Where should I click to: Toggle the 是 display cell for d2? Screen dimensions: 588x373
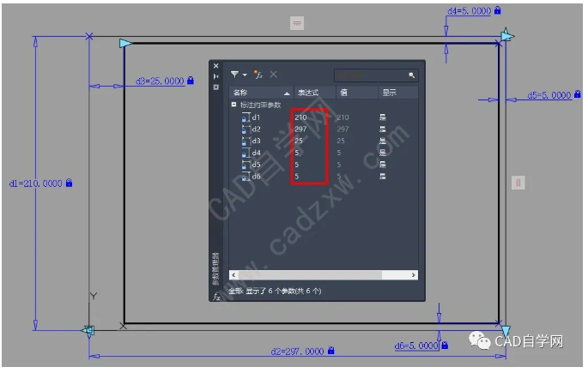(x=383, y=129)
